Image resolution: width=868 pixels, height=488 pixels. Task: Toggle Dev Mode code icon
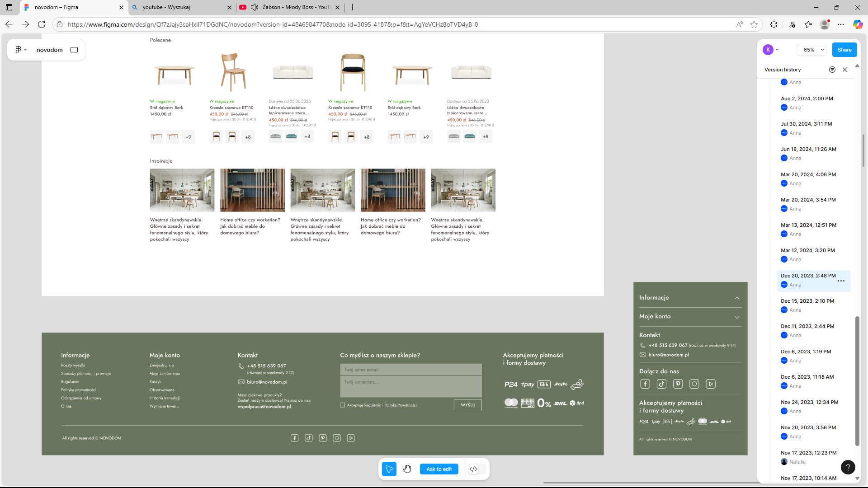point(473,469)
